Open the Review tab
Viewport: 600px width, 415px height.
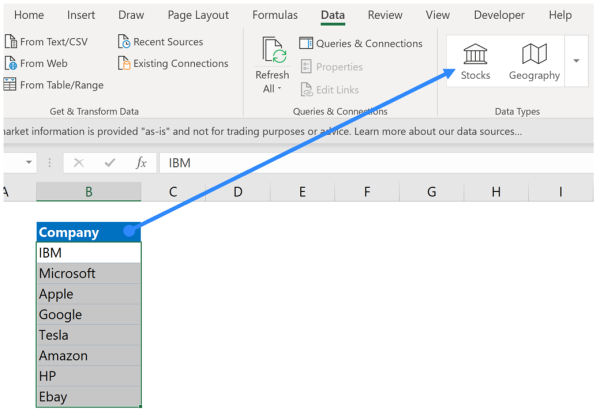(x=385, y=15)
